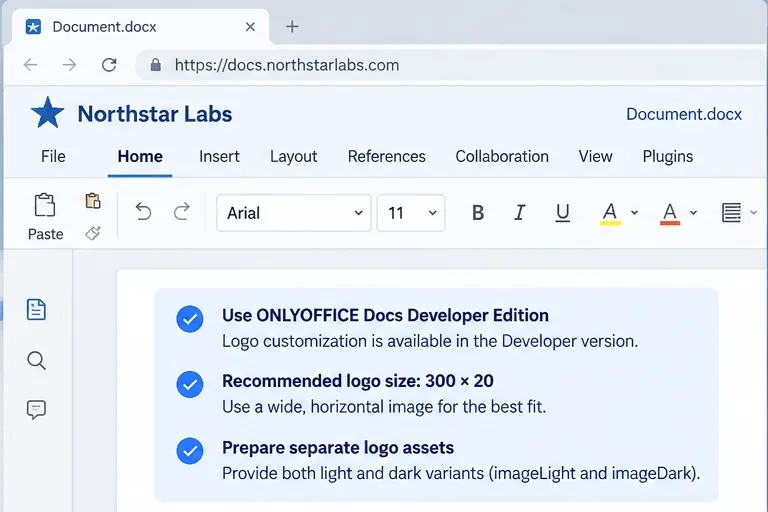Click the lock site security icon
Screen dimensions: 768x512
point(156,65)
